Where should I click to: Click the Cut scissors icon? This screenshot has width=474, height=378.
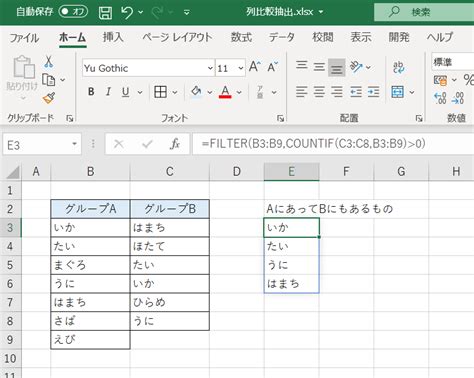coord(49,62)
